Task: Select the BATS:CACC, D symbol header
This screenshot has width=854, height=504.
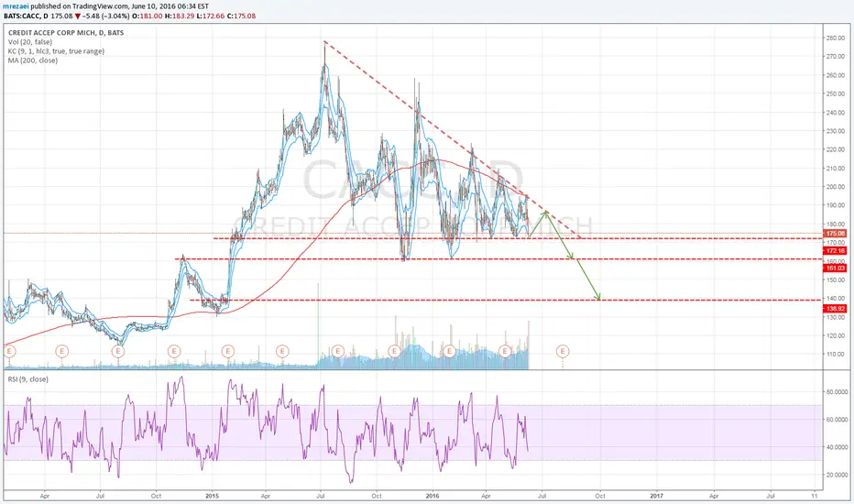Action: 26,16
